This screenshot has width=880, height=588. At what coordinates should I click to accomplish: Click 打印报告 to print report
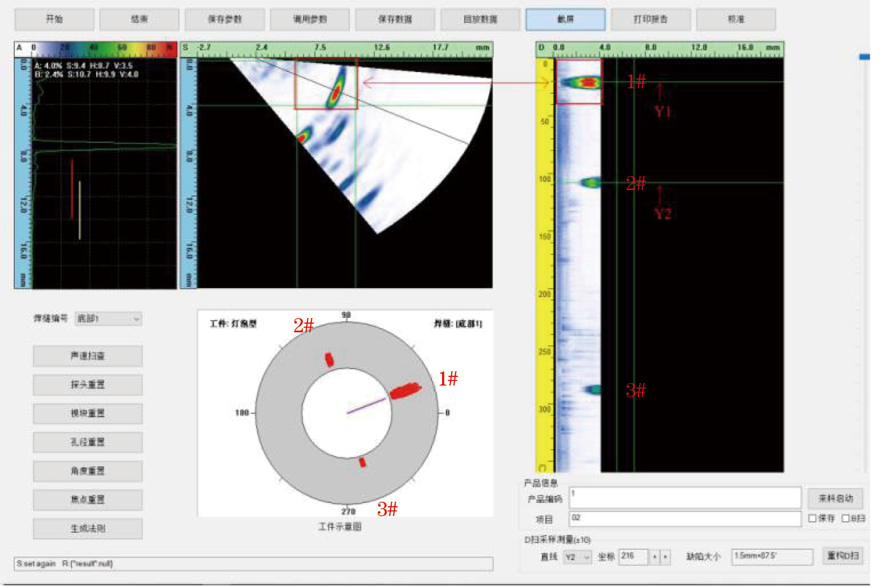point(650,19)
